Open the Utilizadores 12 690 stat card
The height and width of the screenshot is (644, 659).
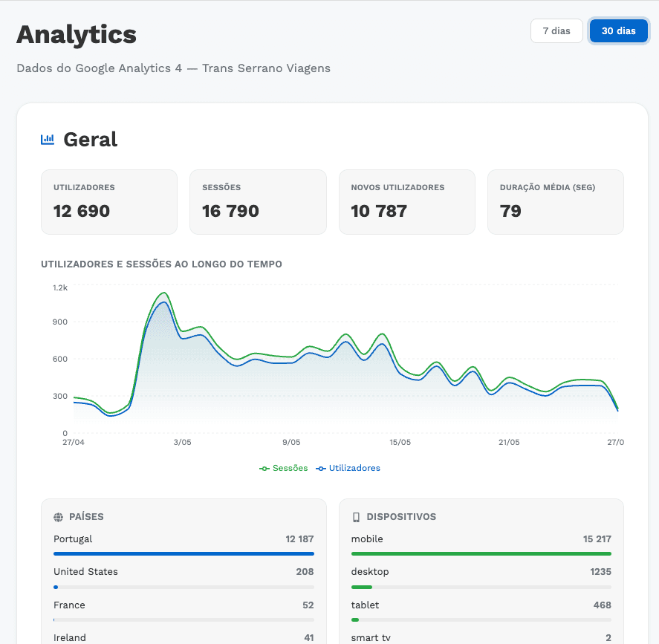click(109, 202)
